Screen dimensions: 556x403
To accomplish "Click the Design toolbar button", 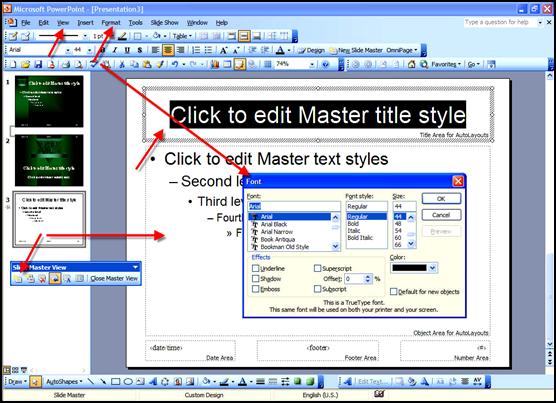I will click(x=312, y=50).
